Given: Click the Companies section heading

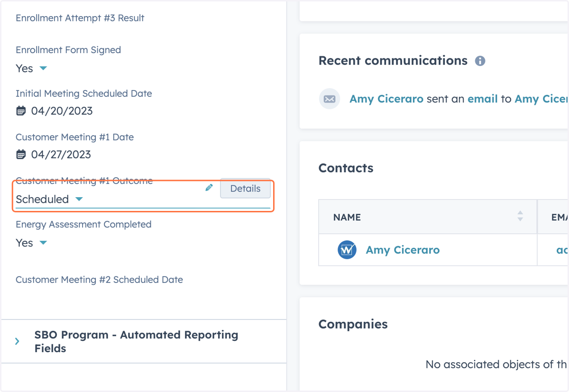Looking at the screenshot, I should coord(353,324).
